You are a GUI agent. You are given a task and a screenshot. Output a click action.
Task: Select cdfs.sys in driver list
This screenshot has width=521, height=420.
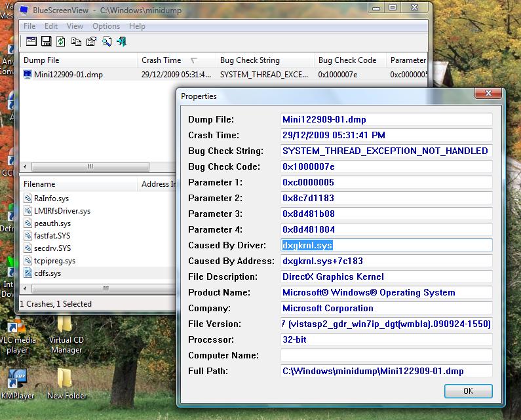click(x=48, y=273)
